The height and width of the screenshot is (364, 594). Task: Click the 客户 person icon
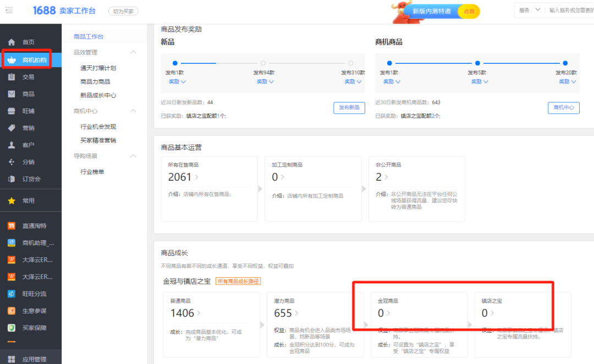click(12, 145)
